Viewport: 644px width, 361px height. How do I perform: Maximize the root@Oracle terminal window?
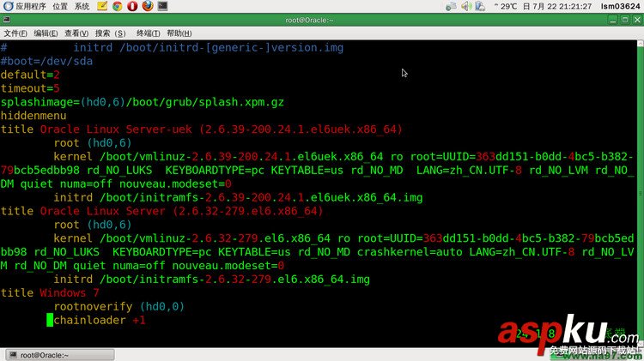625,20
